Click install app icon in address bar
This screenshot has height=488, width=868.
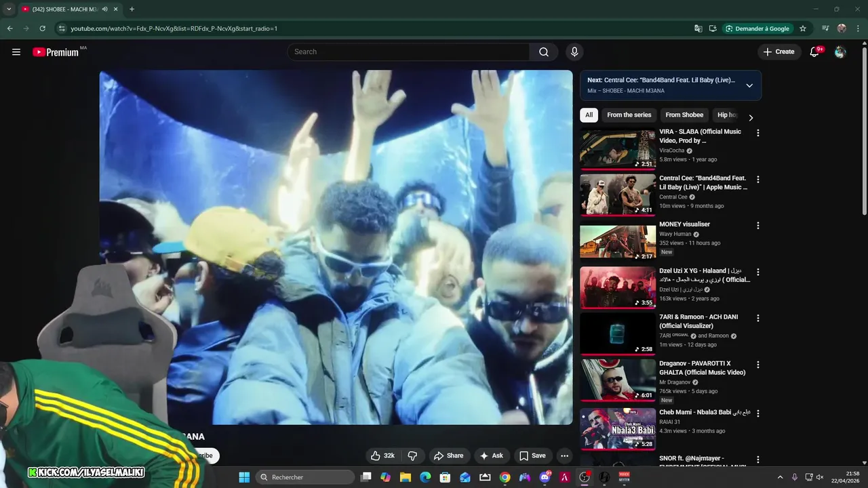[713, 28]
